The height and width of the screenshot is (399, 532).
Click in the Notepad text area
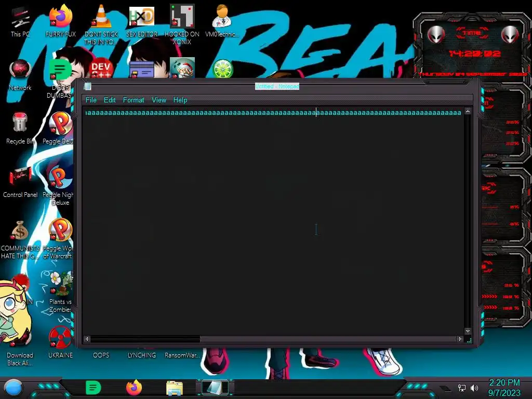click(x=273, y=221)
